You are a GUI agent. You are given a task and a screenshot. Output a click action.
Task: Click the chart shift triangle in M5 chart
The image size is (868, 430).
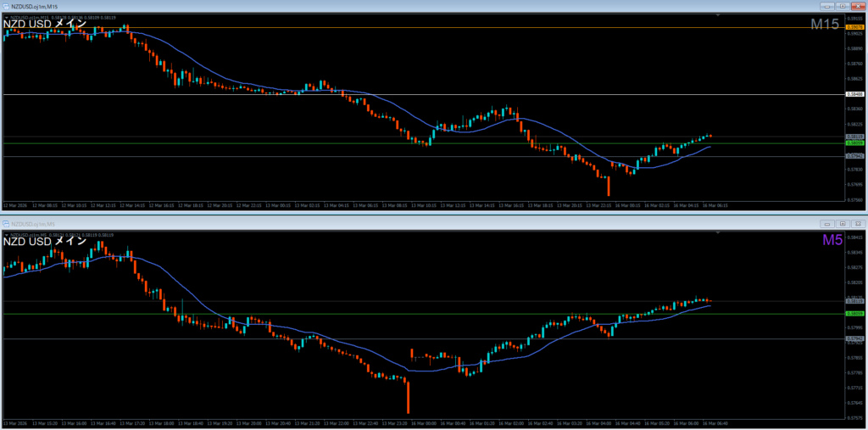(x=719, y=232)
